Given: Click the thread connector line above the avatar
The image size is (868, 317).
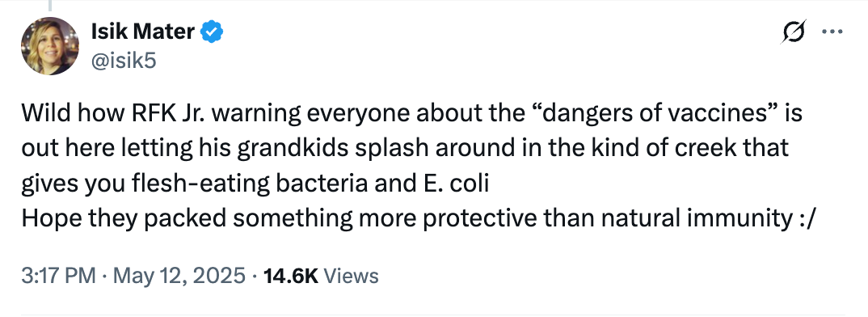Looking at the screenshot, I should pos(50,6).
